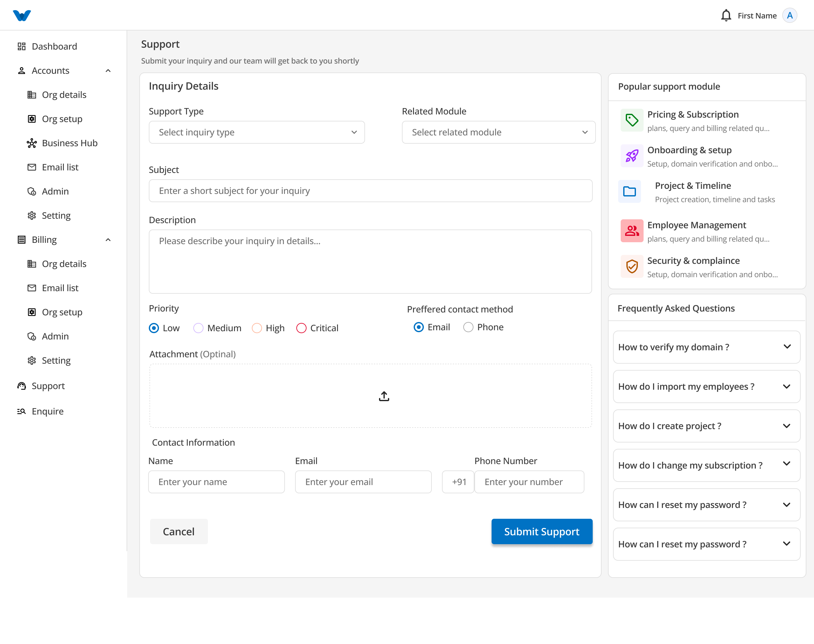Expand How do I change my subscription FAQ
This screenshot has height=644, width=814.
coord(707,465)
